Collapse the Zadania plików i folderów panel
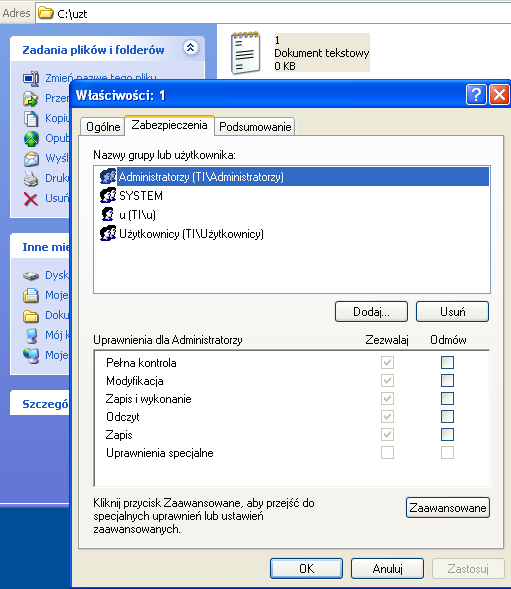Screen dimensions: 511x589 pyautogui.click(x=191, y=48)
